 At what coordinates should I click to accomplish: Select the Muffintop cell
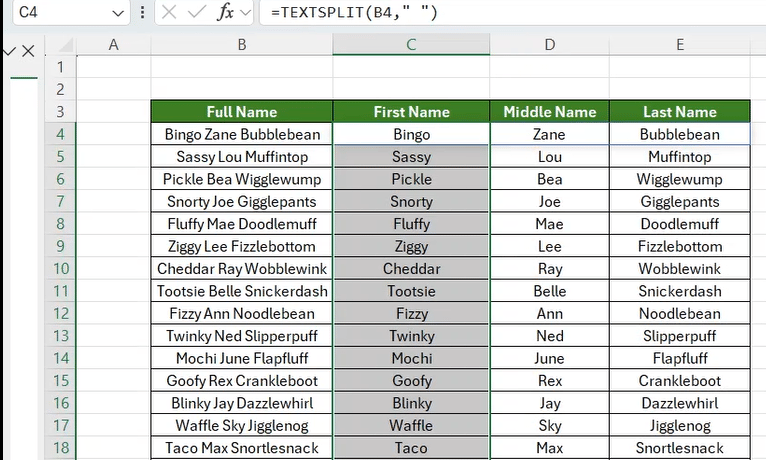pos(680,157)
